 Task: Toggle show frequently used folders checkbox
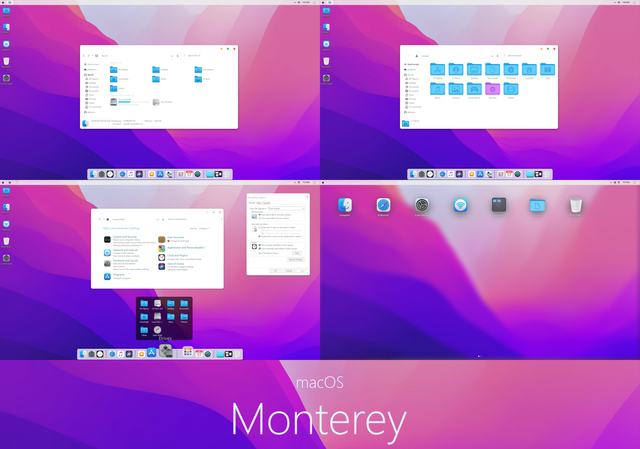coord(260,249)
